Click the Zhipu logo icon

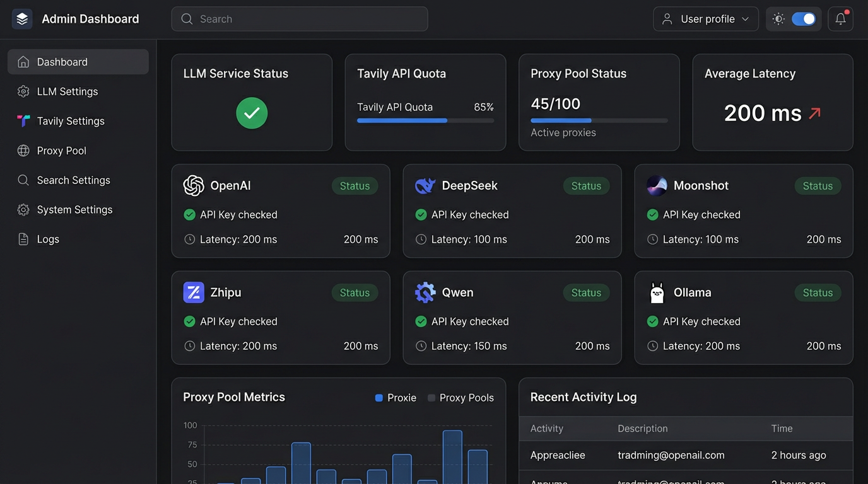pyautogui.click(x=194, y=292)
